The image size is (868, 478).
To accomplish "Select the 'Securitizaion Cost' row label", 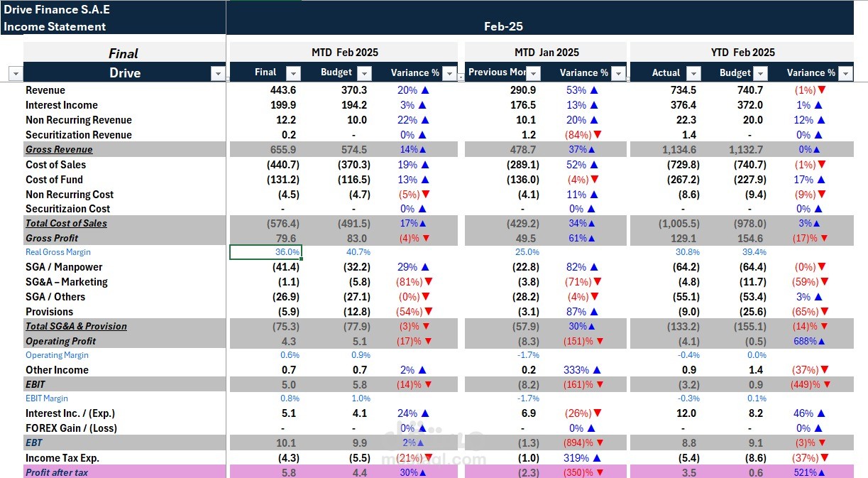I will click(68, 209).
